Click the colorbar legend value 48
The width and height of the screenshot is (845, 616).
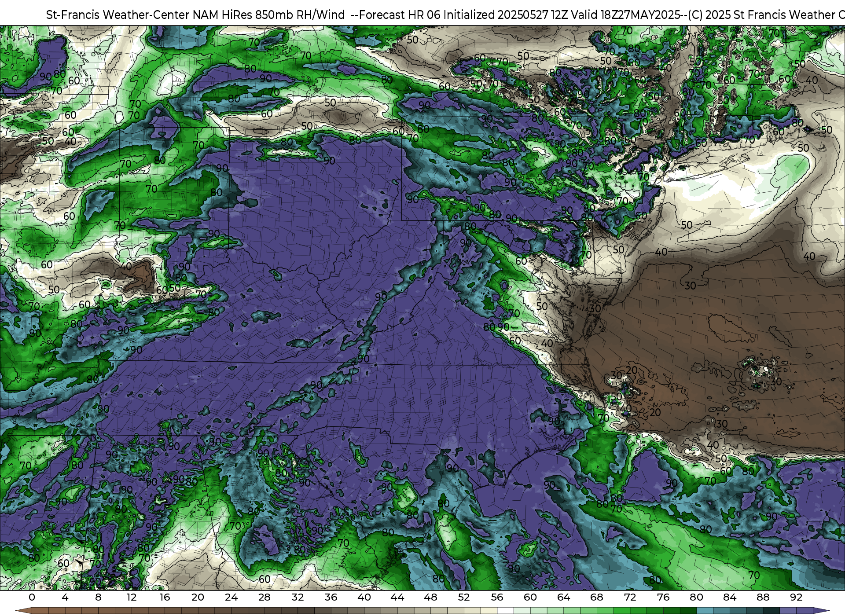[431, 597]
